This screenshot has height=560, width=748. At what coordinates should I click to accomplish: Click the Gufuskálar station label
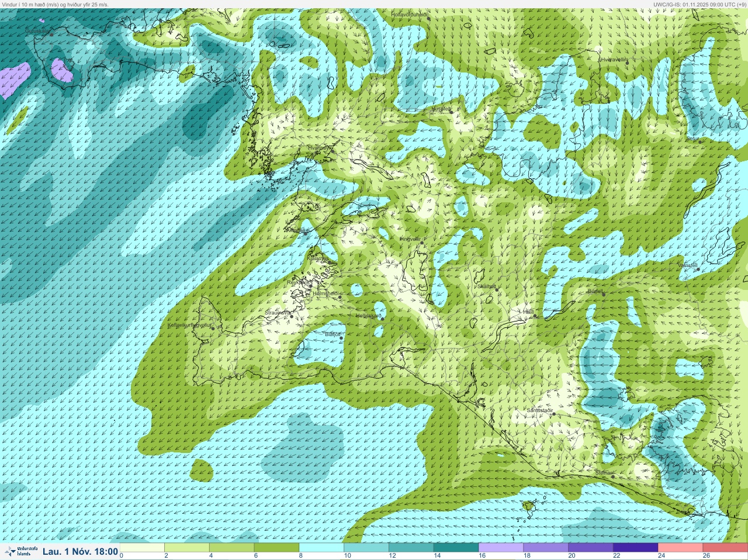click(x=37, y=30)
